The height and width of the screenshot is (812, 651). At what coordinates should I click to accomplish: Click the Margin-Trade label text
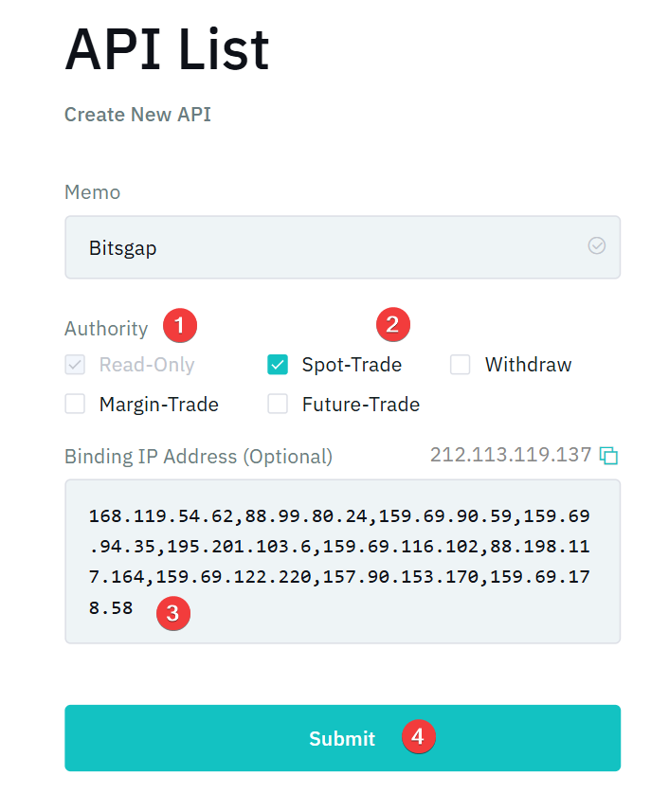[x=159, y=405]
